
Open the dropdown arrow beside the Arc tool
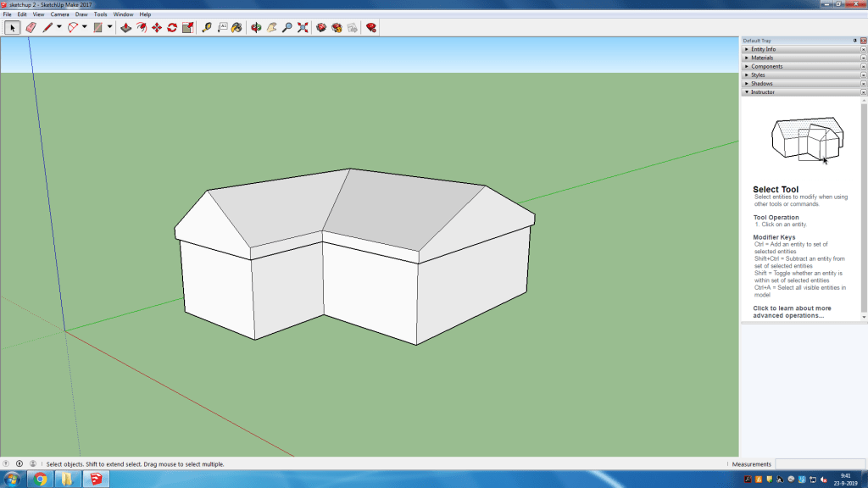pyautogui.click(x=84, y=28)
